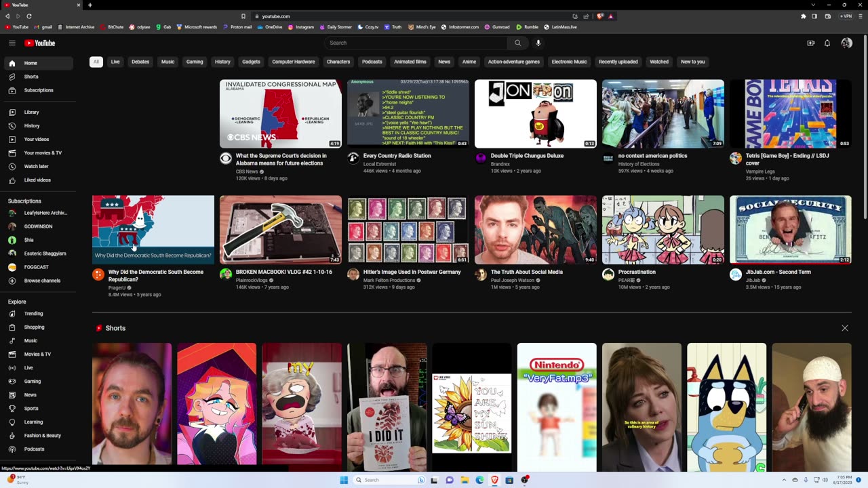Open the browser extensions puzzle icon

[804, 16]
